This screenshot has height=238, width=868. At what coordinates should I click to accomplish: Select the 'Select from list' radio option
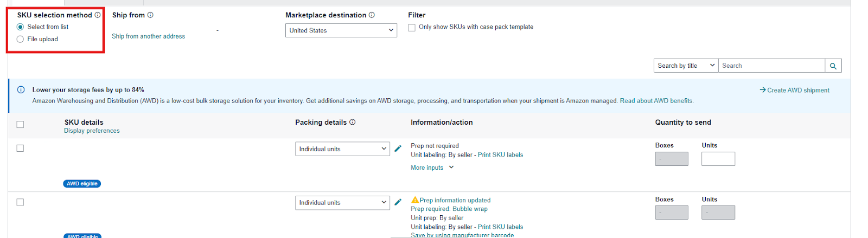coord(21,27)
